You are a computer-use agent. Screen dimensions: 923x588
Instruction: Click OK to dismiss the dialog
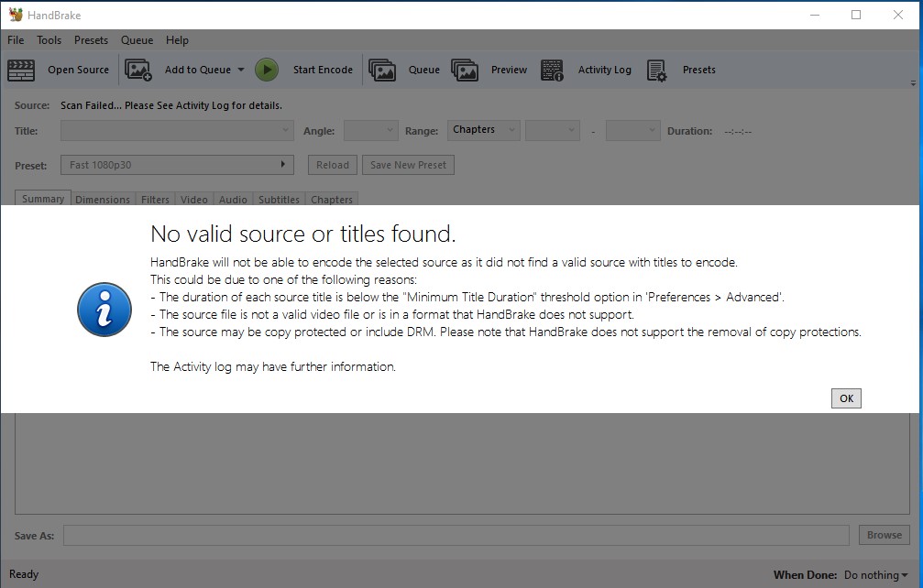(x=846, y=398)
